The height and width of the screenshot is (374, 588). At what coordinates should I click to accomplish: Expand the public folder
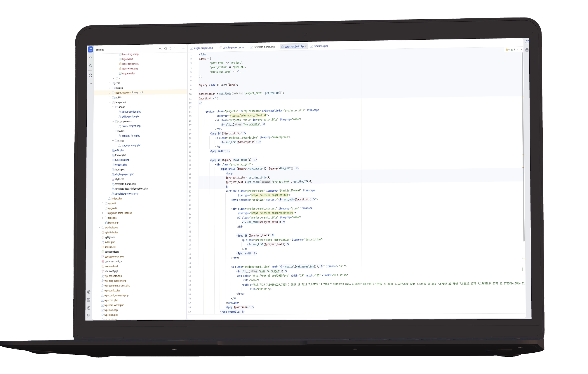click(110, 97)
